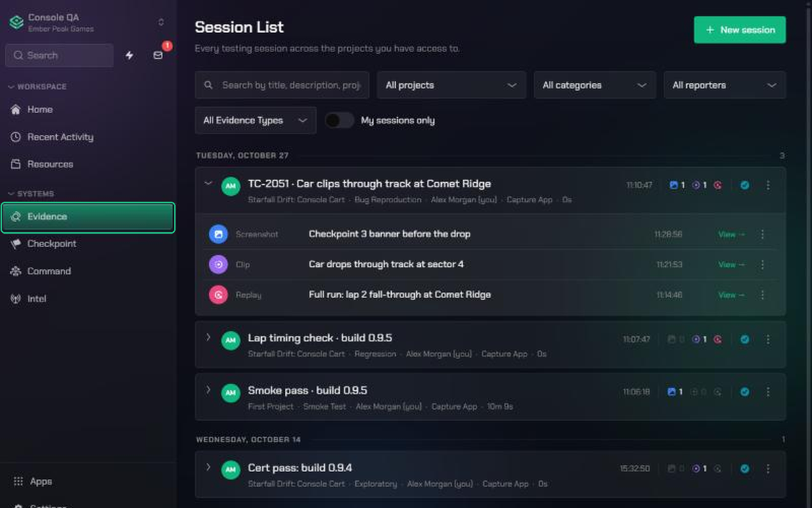The width and height of the screenshot is (812, 508).
Task: Click the Replay evidence type icon
Action: click(218, 295)
